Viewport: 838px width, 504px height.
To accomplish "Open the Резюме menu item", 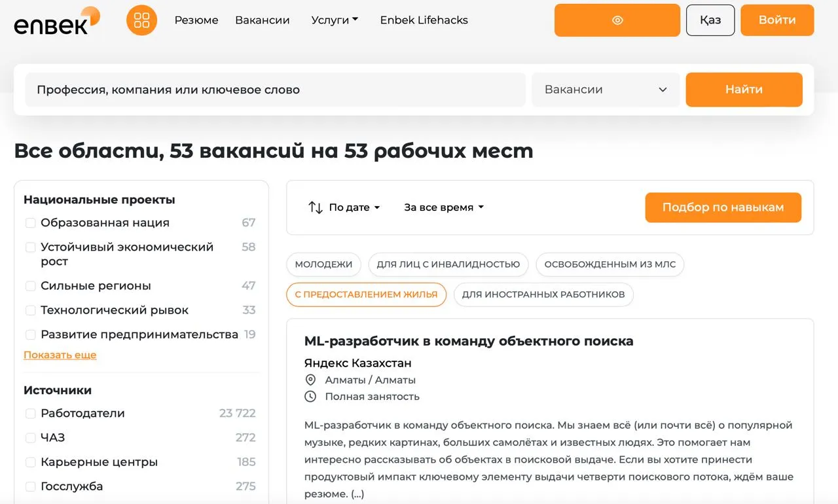I will pos(196,20).
